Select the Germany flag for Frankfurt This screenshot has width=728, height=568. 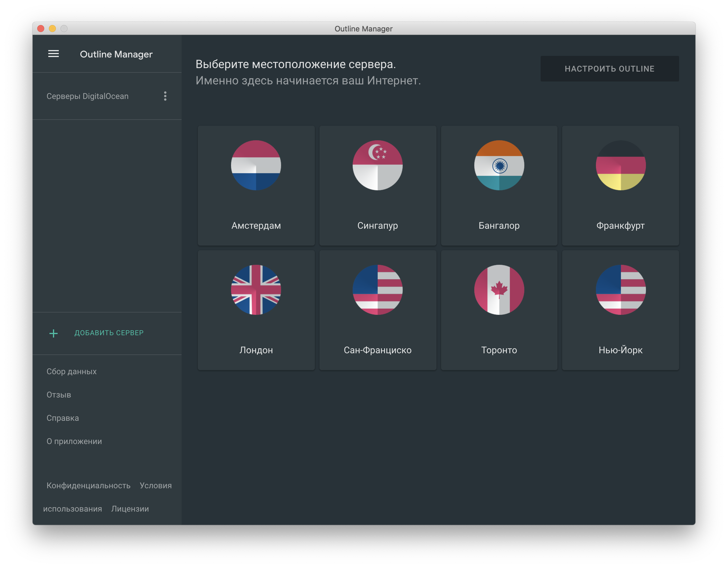[x=621, y=165]
